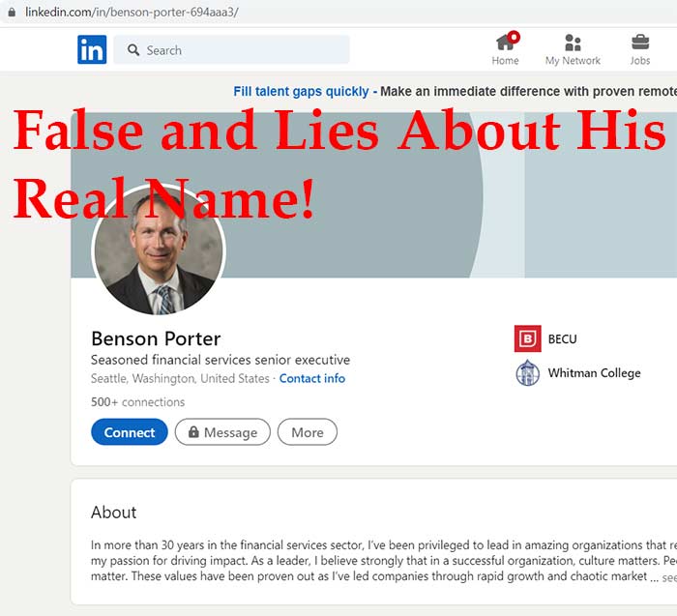The width and height of the screenshot is (677, 616).
Task: Click the 500+ connections text
Action: (x=137, y=402)
